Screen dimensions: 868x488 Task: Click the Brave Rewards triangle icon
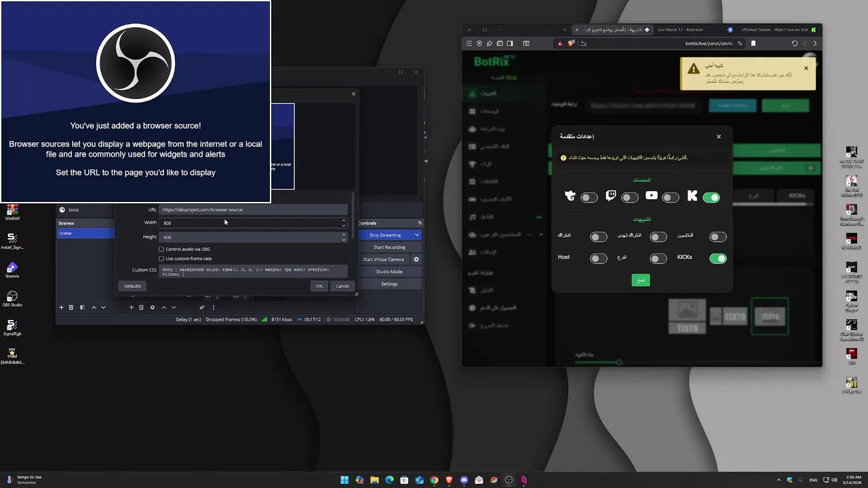[x=559, y=43]
